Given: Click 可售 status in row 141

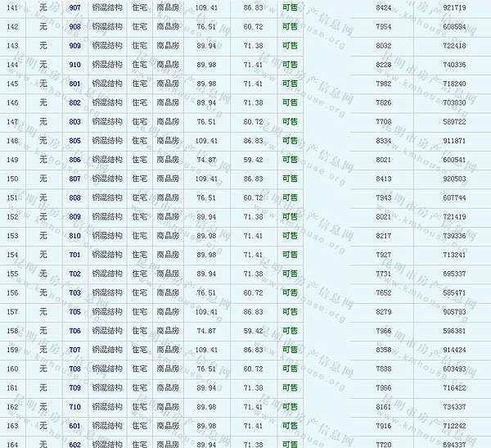Looking at the screenshot, I should pyautogui.click(x=290, y=7).
